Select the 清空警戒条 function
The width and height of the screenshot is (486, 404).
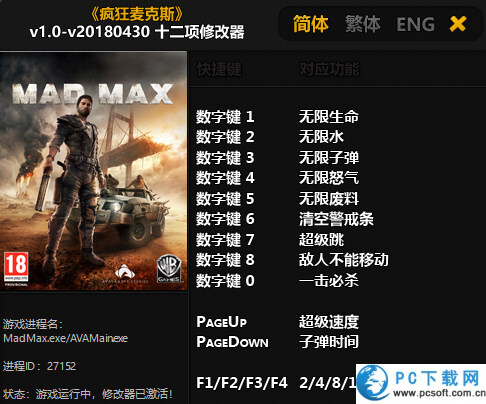click(x=336, y=219)
